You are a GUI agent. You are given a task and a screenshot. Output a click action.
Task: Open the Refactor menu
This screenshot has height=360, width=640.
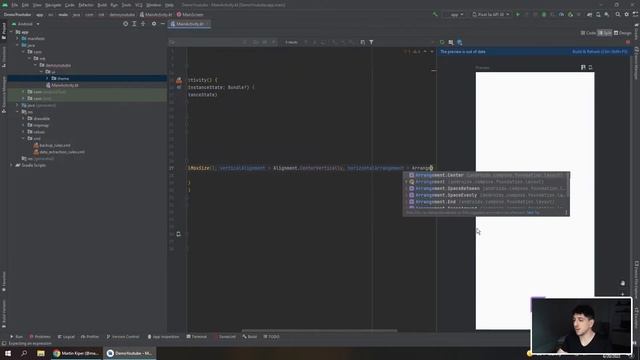point(86,5)
